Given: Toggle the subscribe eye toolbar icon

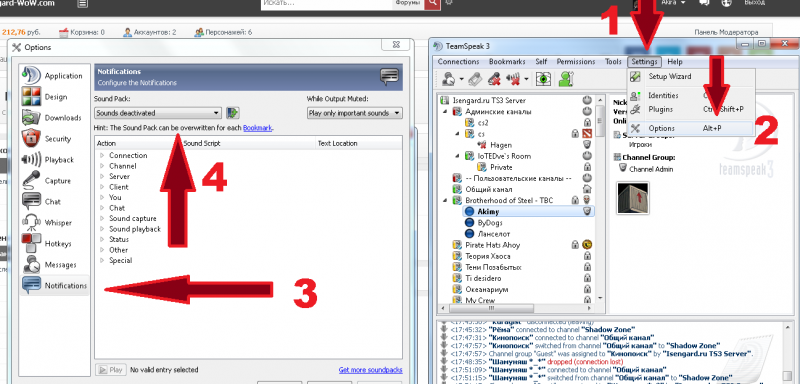Looking at the screenshot, I should pos(544,79).
